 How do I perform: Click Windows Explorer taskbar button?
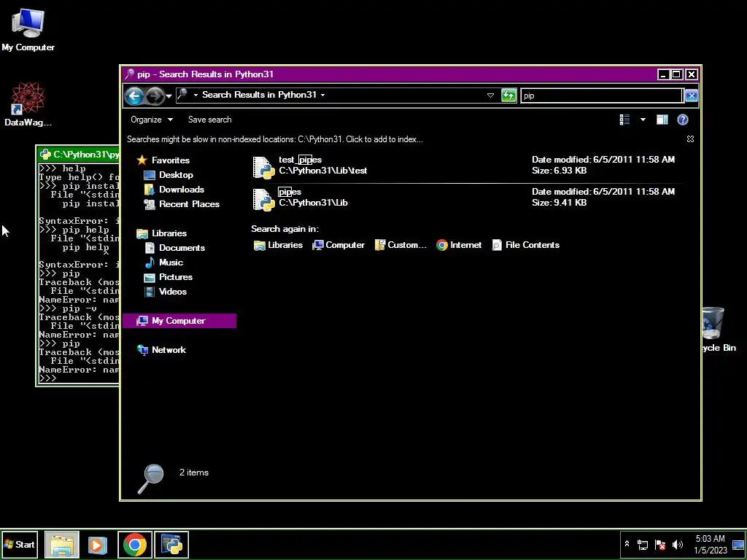tap(62, 545)
